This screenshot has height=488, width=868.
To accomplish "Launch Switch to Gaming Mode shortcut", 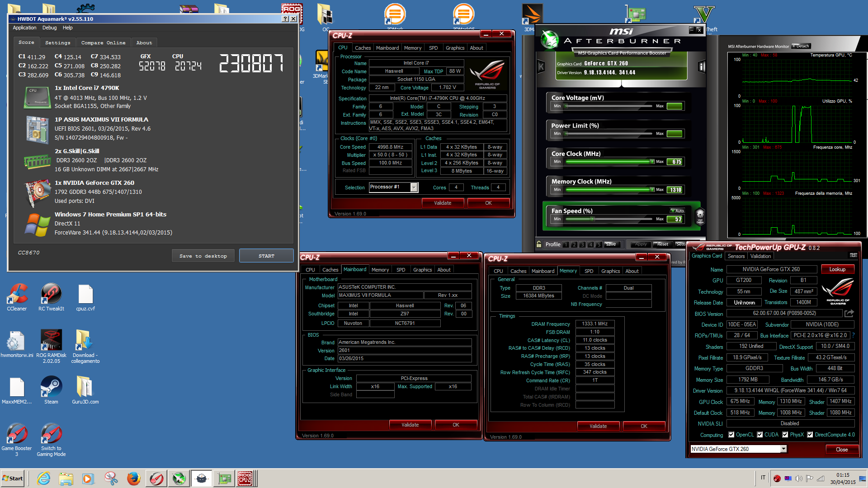I will [51, 439].
